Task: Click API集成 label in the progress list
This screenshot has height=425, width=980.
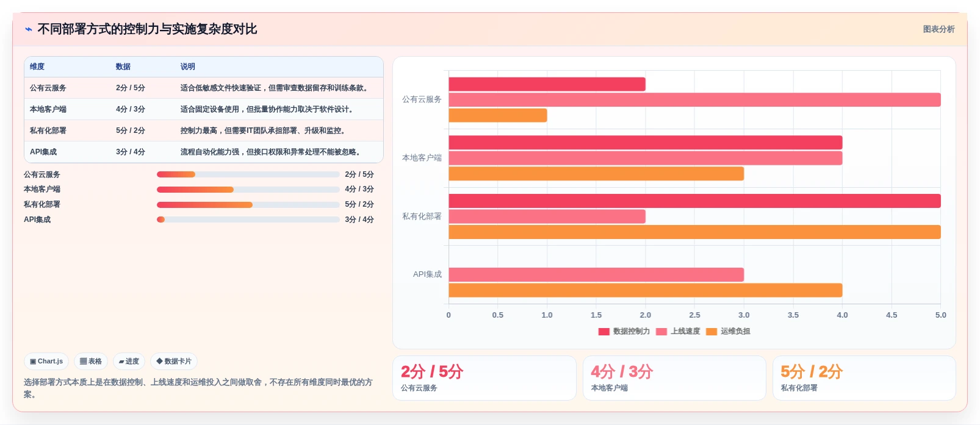Action: (37, 220)
